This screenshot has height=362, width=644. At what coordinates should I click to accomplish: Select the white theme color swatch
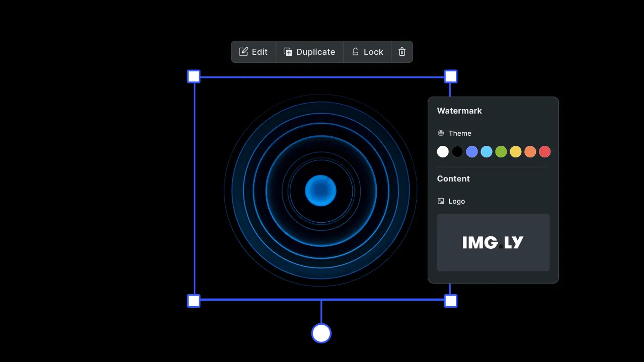(443, 152)
